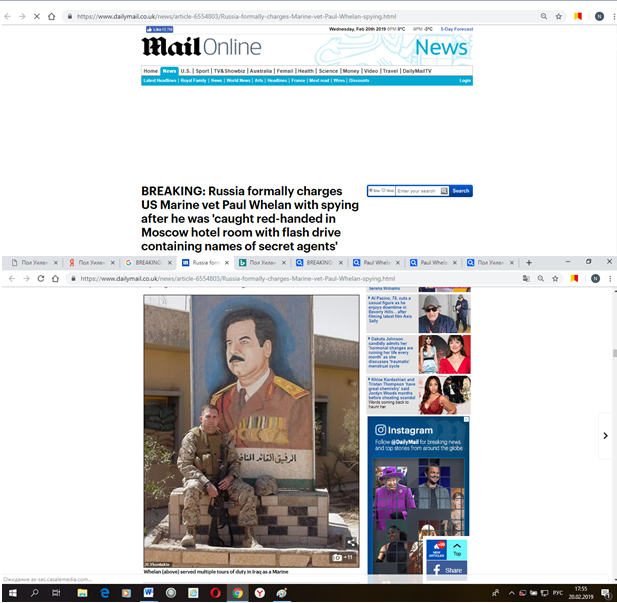Bookmark page with star in upper address bar
Screen dimensions: 617x603
[x=558, y=17]
